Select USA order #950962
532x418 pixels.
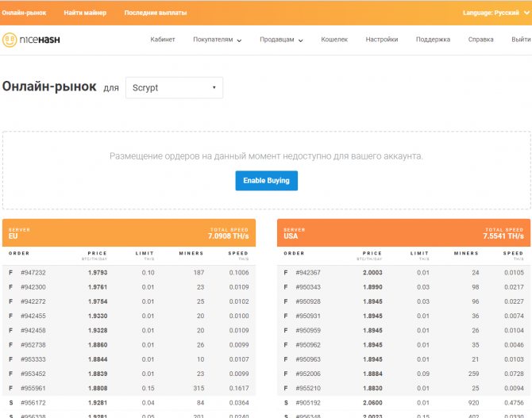403,345
